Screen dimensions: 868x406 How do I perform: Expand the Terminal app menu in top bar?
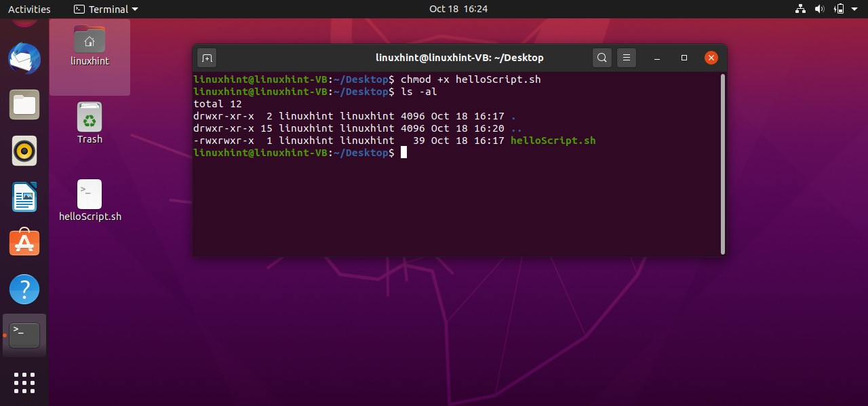(x=105, y=9)
